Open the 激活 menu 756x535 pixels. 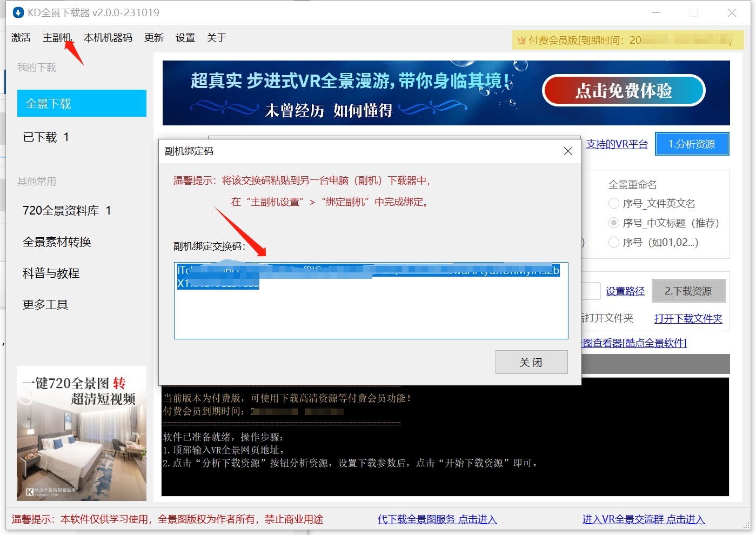(21, 38)
